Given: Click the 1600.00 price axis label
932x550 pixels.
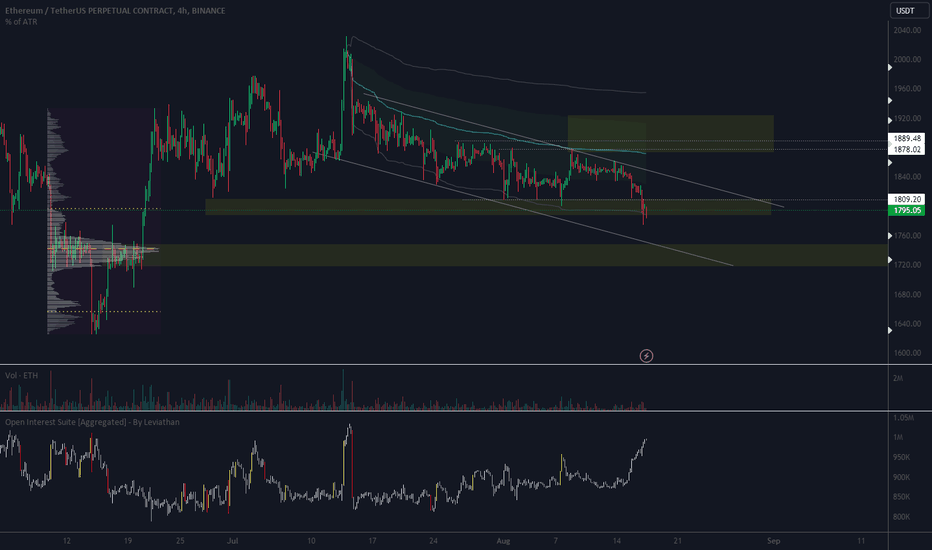Looking at the screenshot, I should (x=907, y=353).
